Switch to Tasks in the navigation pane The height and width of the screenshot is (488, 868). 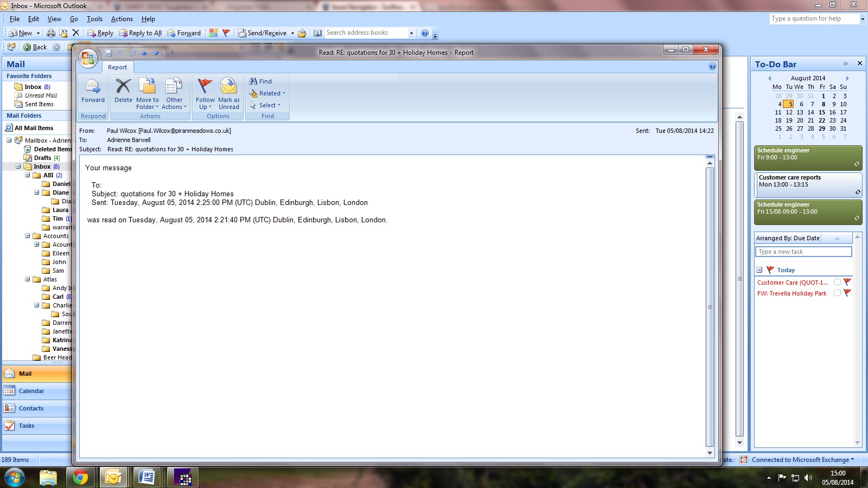tap(37, 426)
